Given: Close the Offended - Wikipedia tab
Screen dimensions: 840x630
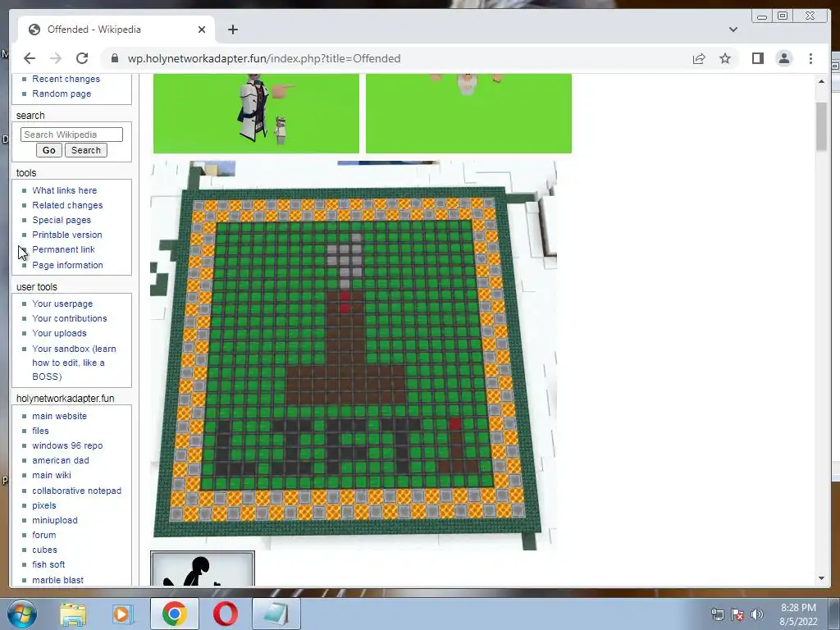Looking at the screenshot, I should (x=202, y=30).
